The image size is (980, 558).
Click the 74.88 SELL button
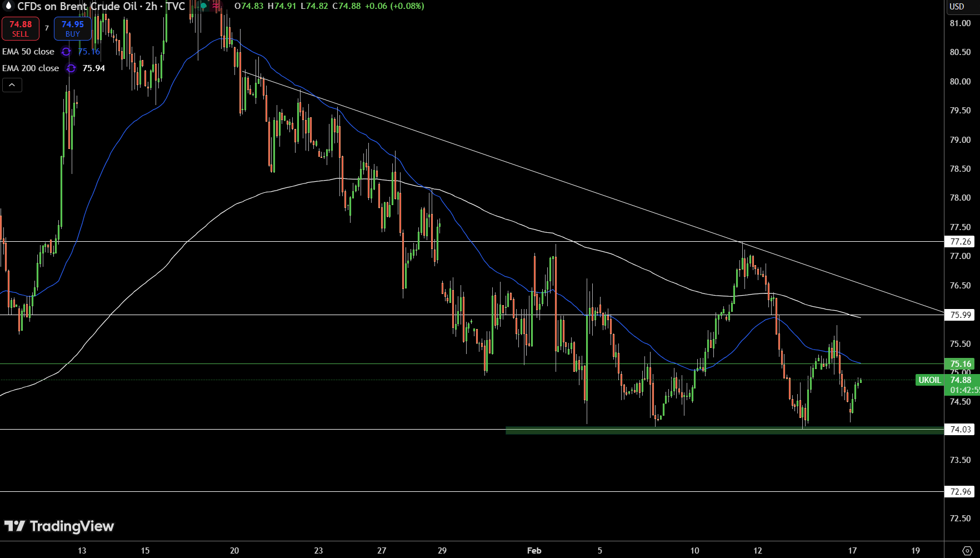tap(21, 29)
